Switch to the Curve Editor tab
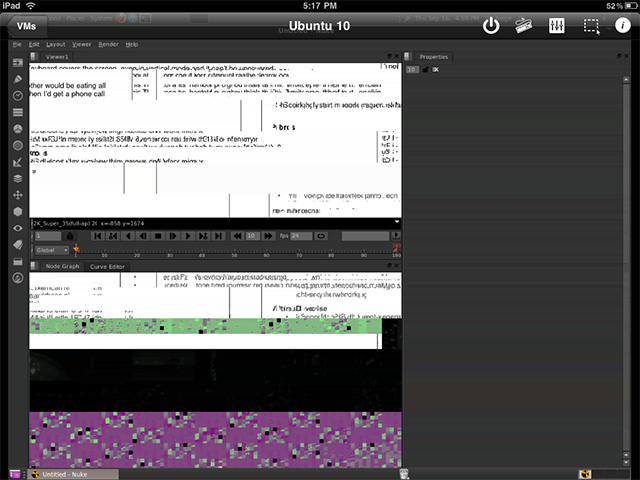 click(x=107, y=267)
